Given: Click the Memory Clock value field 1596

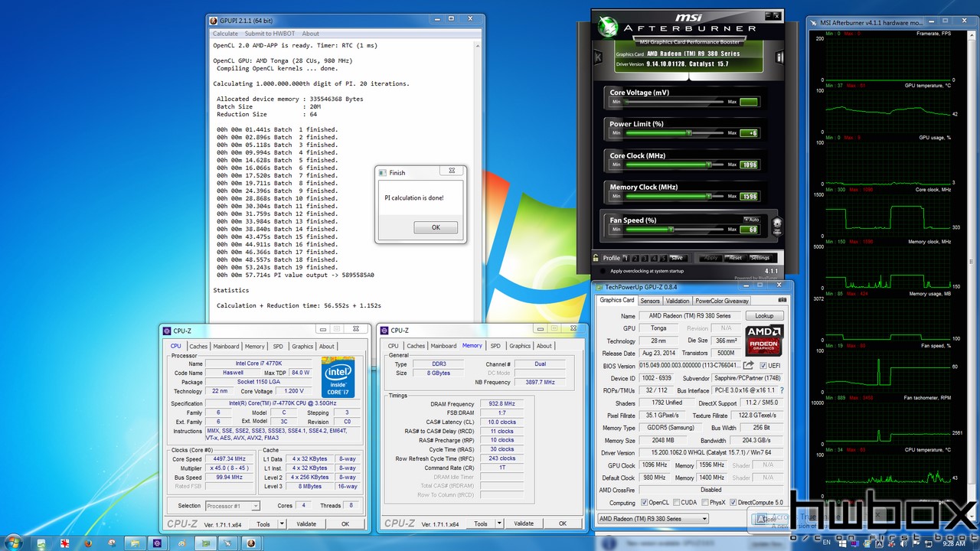Looking at the screenshot, I should point(749,197).
